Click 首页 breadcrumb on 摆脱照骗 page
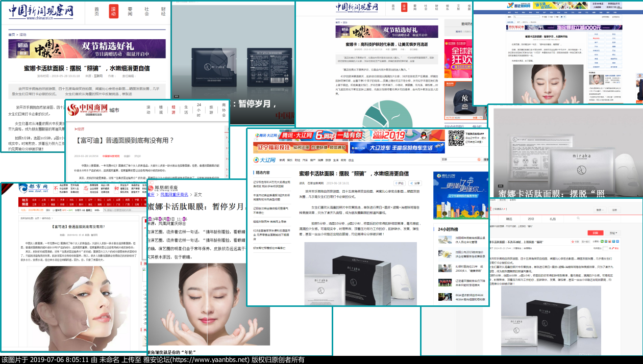Screen dimensions: 643x364 (11, 35)
